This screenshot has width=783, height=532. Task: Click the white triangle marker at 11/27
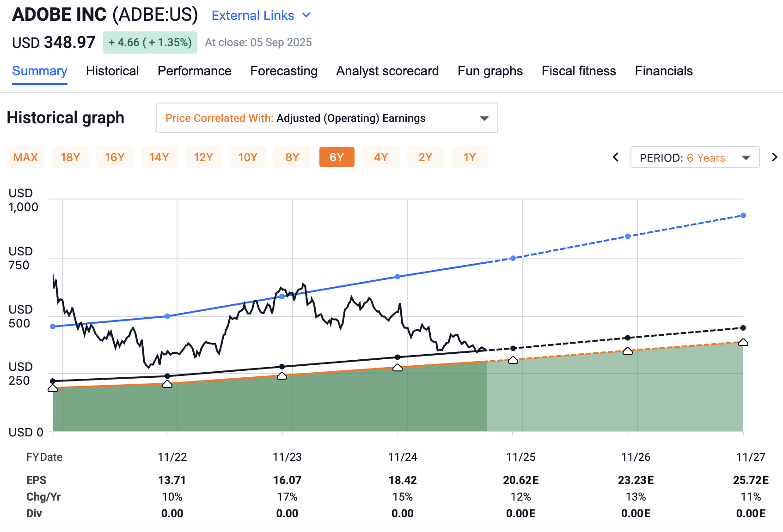coord(743,342)
